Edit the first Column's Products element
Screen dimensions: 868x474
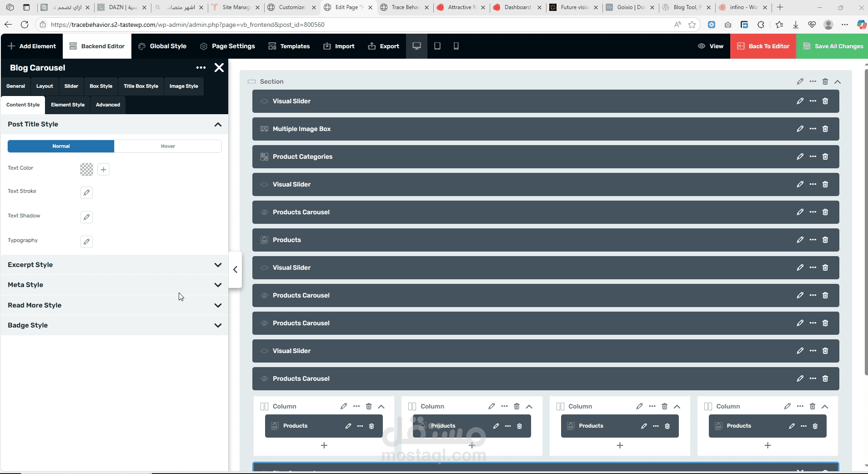tap(348, 426)
